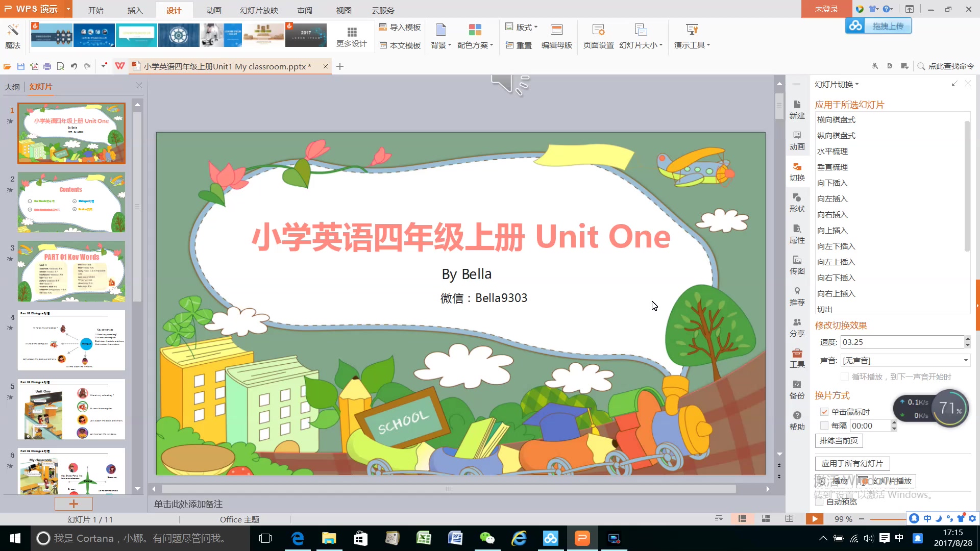Open file via the folder icon
Image resolution: width=980 pixels, height=551 pixels.
tap(7, 66)
